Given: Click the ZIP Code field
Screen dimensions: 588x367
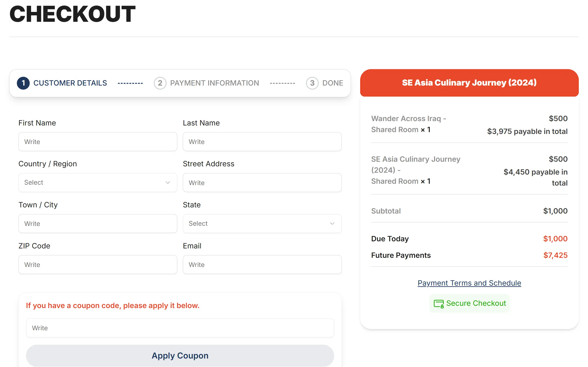Looking at the screenshot, I should [x=98, y=264].
